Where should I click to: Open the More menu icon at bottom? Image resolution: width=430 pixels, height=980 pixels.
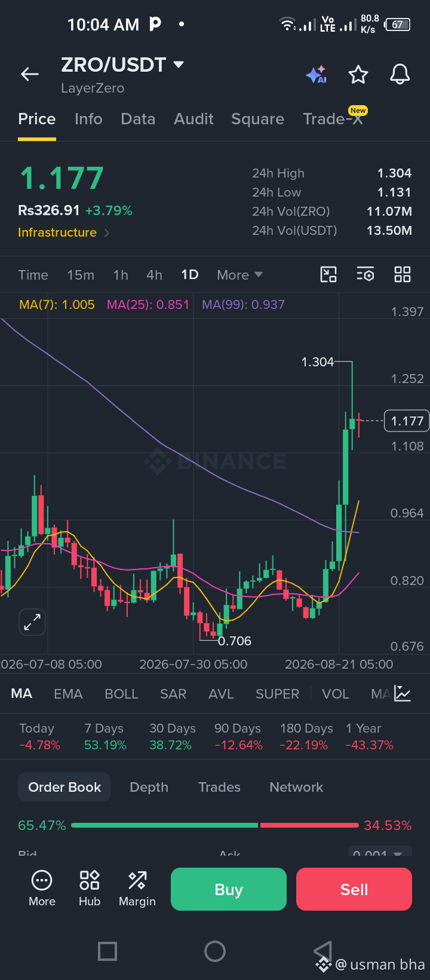point(42,889)
